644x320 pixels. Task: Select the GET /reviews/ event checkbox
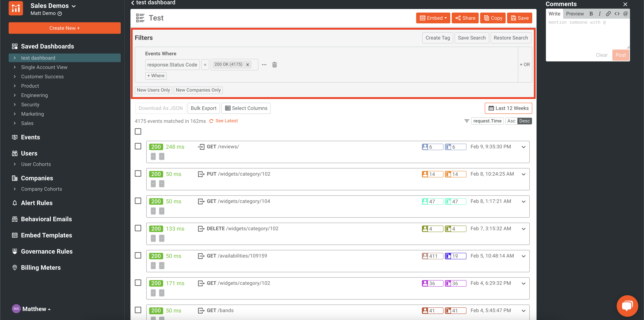(x=138, y=146)
